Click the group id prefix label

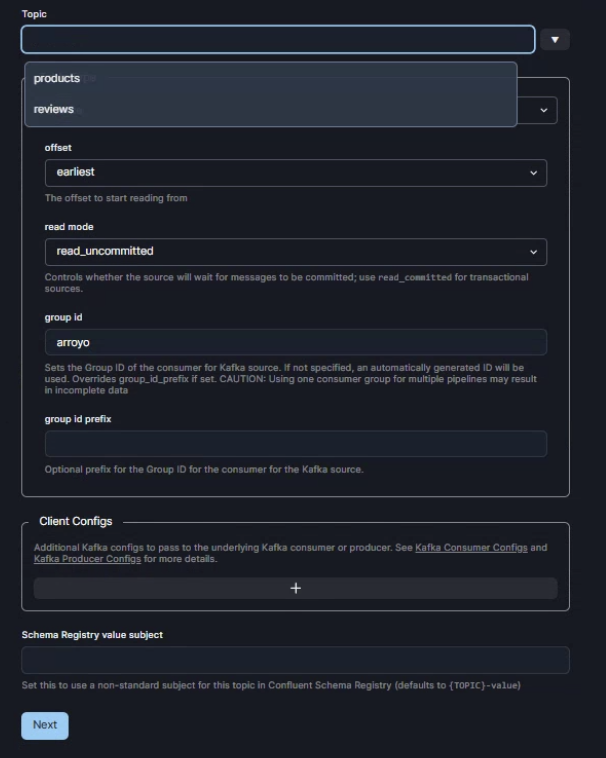click(78, 419)
